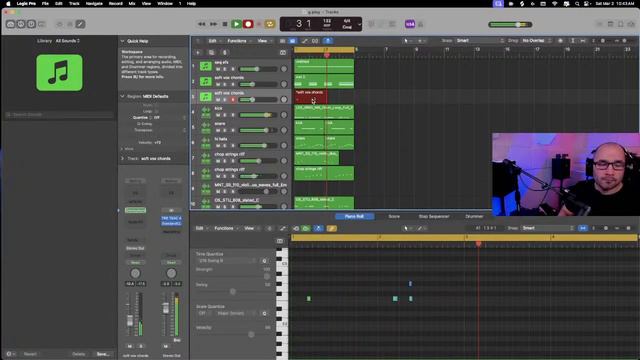Click the Scale Quantize Q button
The image size is (640, 360).
(x=264, y=313)
